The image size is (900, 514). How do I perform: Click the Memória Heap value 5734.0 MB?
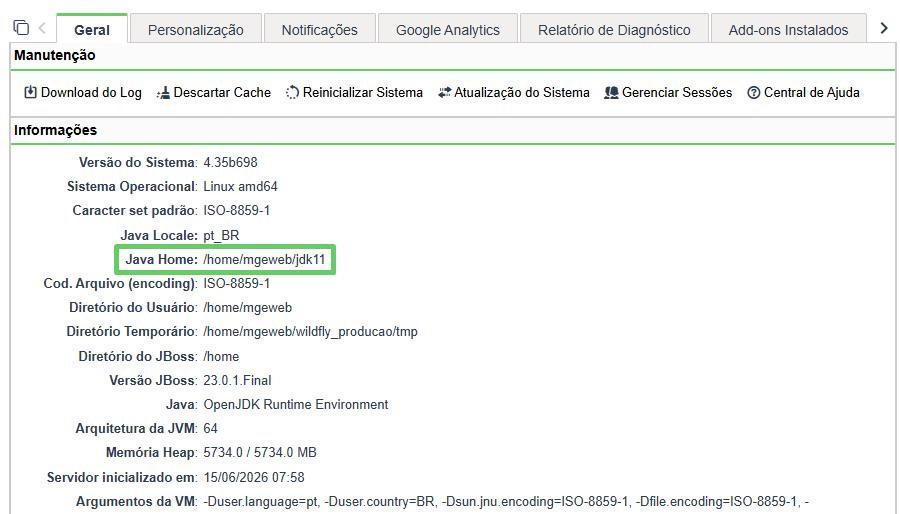tap(259, 453)
